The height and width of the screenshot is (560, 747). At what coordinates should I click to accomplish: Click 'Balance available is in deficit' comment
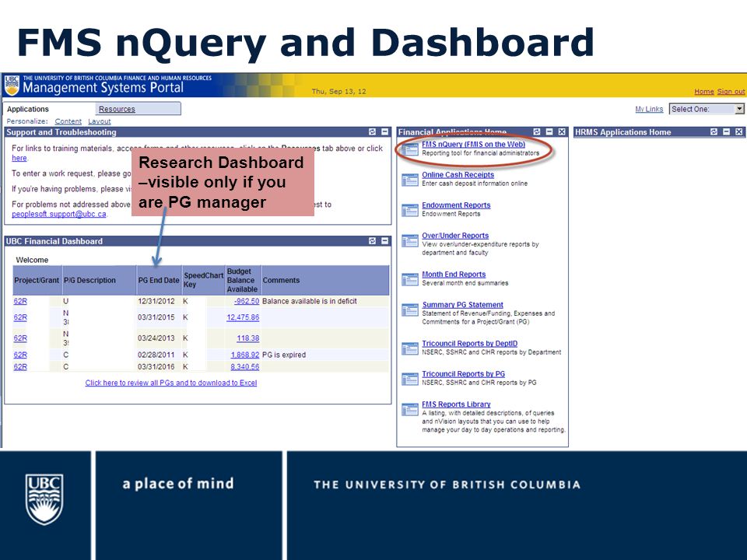[x=310, y=302]
